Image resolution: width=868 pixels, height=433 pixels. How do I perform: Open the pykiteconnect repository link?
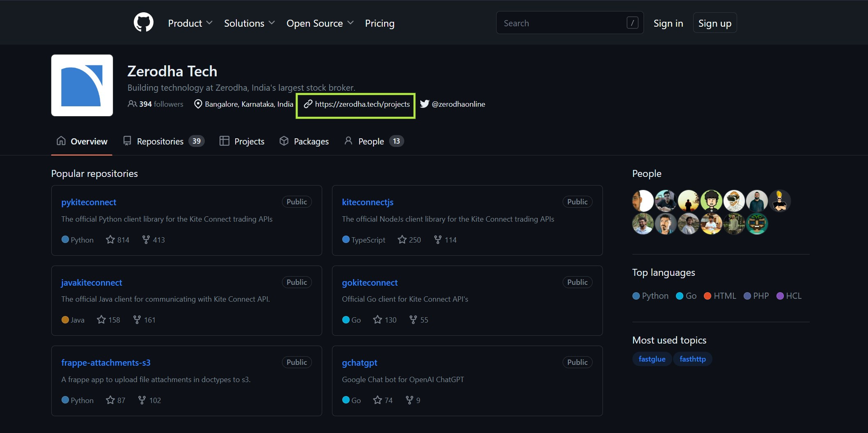tap(89, 202)
